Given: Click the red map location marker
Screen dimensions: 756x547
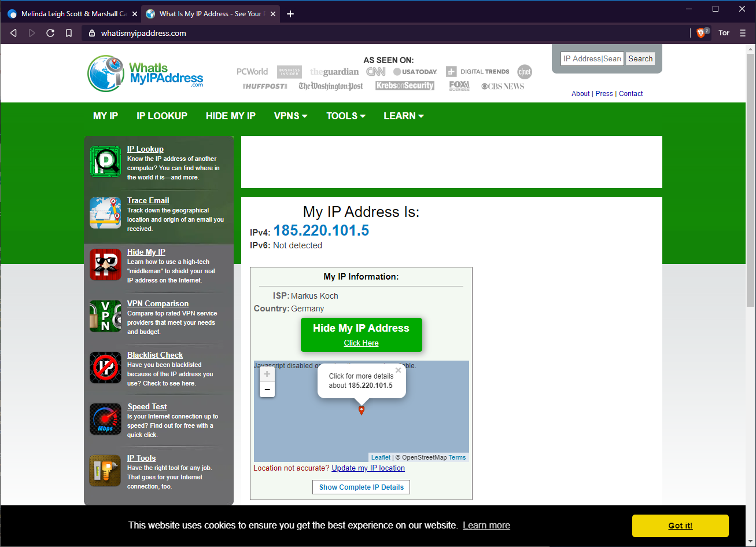Looking at the screenshot, I should pyautogui.click(x=362, y=410).
